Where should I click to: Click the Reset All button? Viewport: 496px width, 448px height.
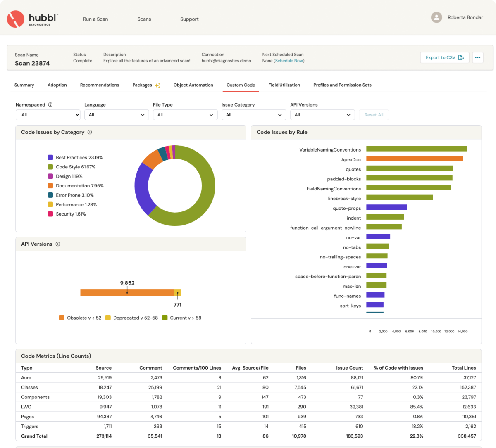coord(374,115)
